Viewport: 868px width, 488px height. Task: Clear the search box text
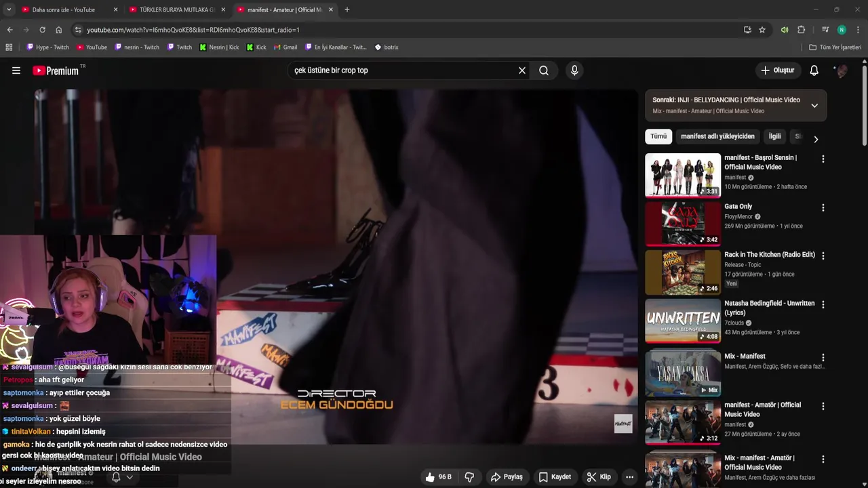(522, 70)
